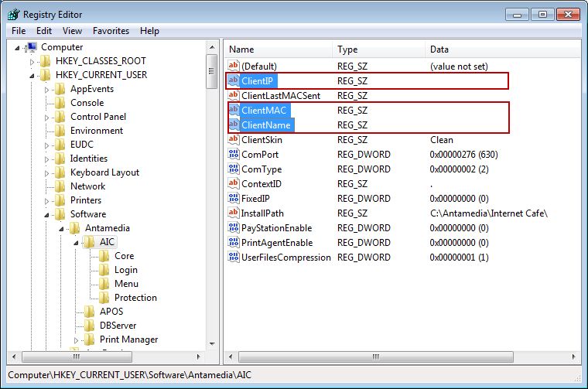Click the PayStationEnable DWORD icon
The height and width of the screenshot is (389, 588).
coord(233,227)
